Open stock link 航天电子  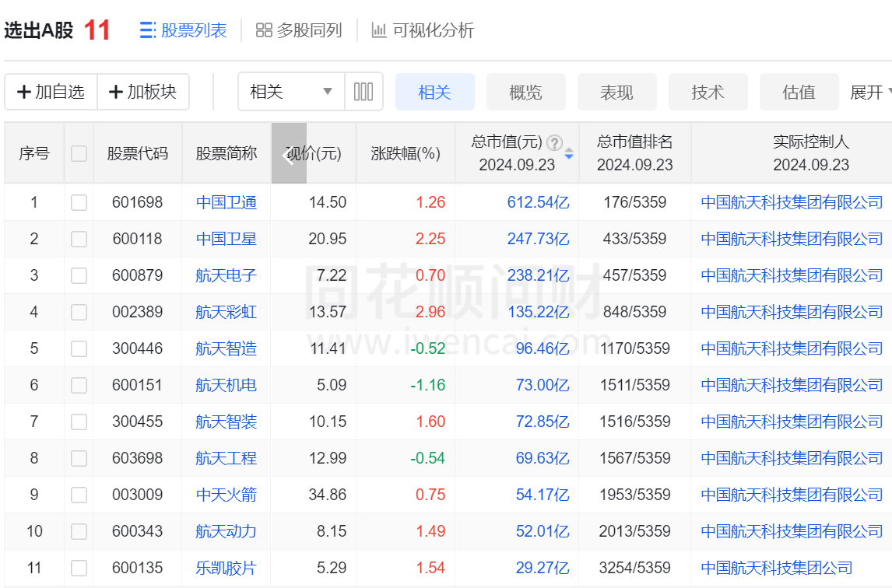click(x=227, y=275)
